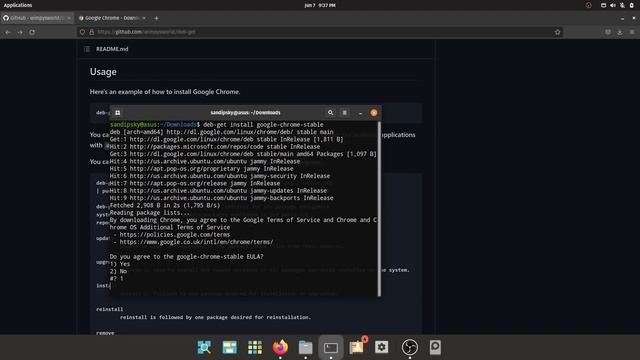Launch Firefox from the dock

(280, 347)
